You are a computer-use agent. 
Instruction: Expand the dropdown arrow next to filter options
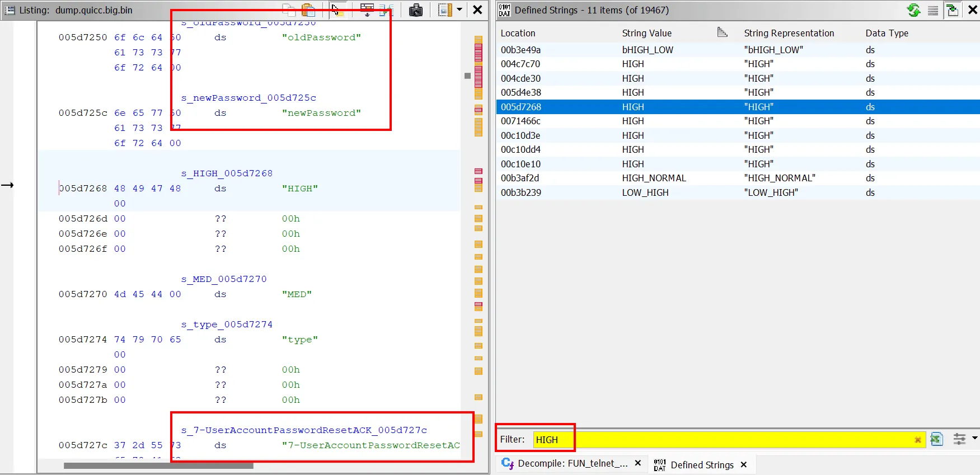[x=975, y=439]
